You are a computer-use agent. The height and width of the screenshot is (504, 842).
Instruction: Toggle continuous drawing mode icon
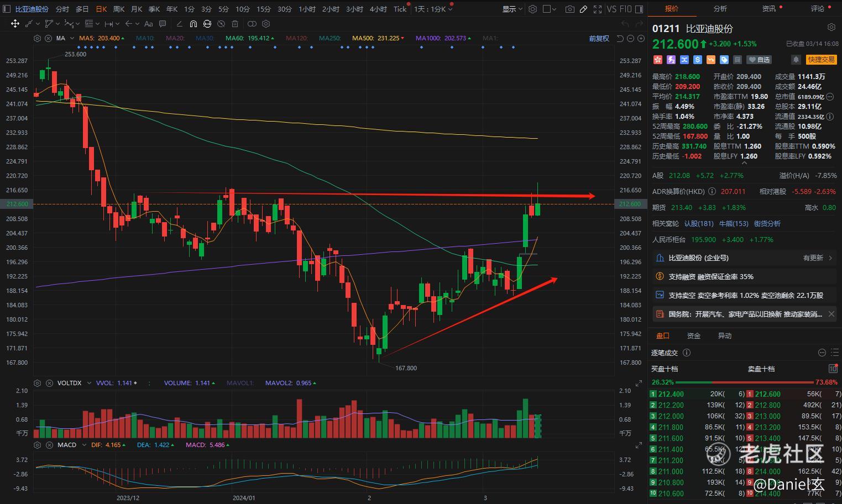click(207, 24)
